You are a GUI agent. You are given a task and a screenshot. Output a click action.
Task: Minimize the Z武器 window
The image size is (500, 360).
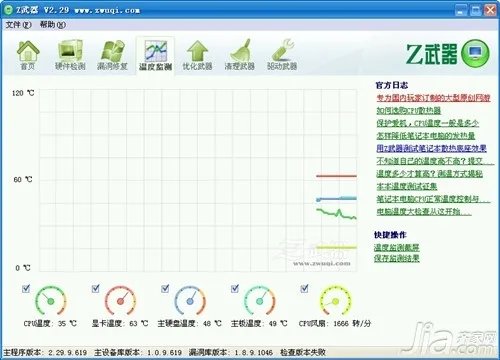461,10
